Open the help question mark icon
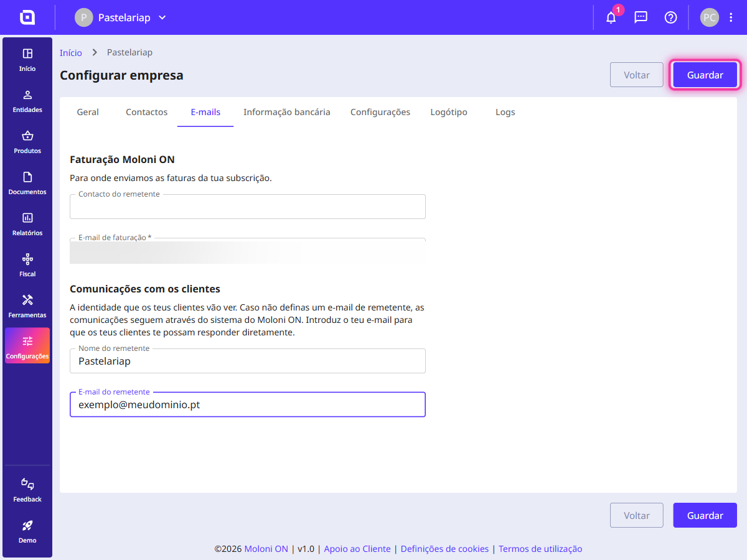The width and height of the screenshot is (747, 560). (x=670, y=17)
